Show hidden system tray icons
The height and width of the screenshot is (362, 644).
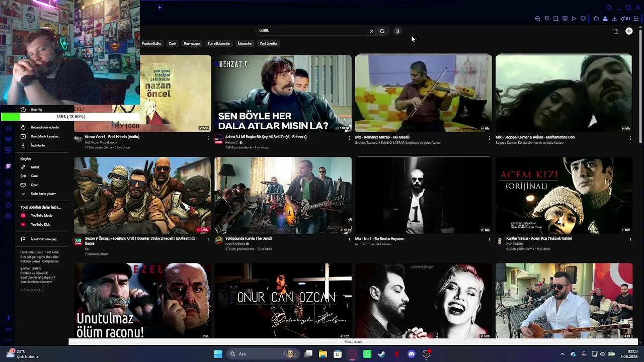coord(562,354)
